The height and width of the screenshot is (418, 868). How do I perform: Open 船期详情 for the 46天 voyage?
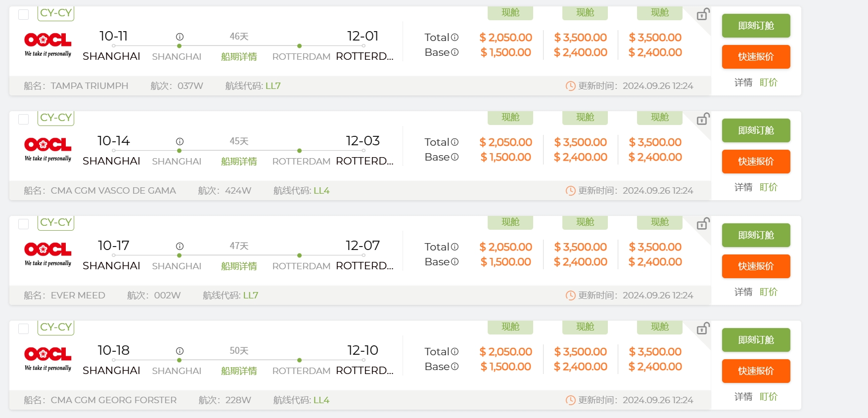239,57
